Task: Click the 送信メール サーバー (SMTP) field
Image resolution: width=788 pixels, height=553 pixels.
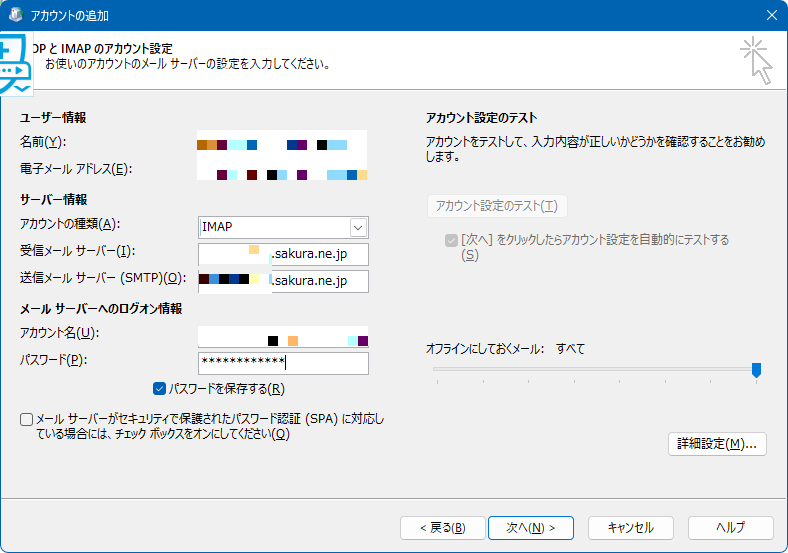Action: 283,281
